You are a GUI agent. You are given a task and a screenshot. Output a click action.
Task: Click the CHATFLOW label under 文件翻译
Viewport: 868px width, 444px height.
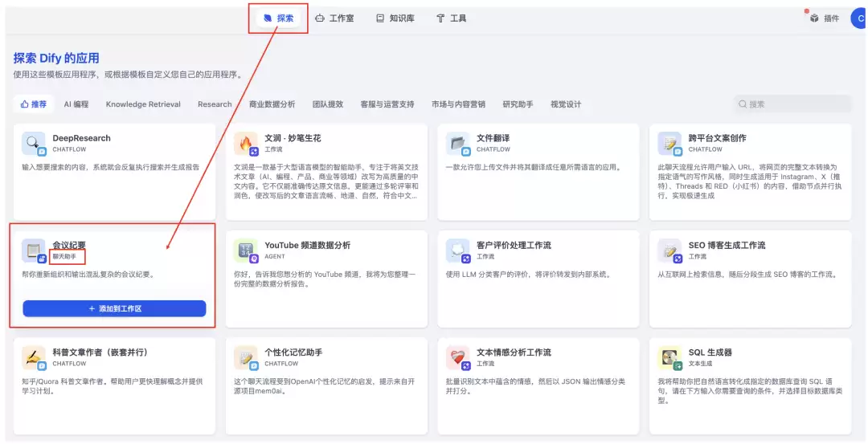point(493,149)
